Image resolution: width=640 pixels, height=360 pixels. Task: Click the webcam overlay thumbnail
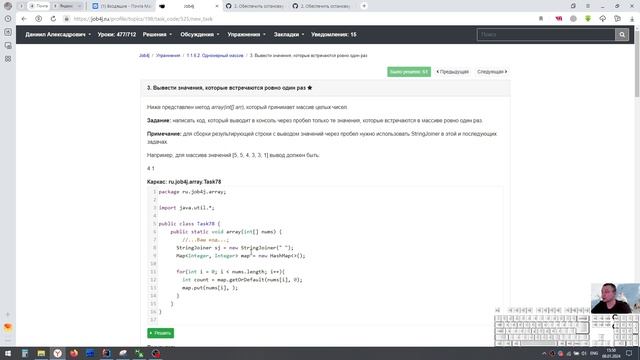(x=615, y=298)
